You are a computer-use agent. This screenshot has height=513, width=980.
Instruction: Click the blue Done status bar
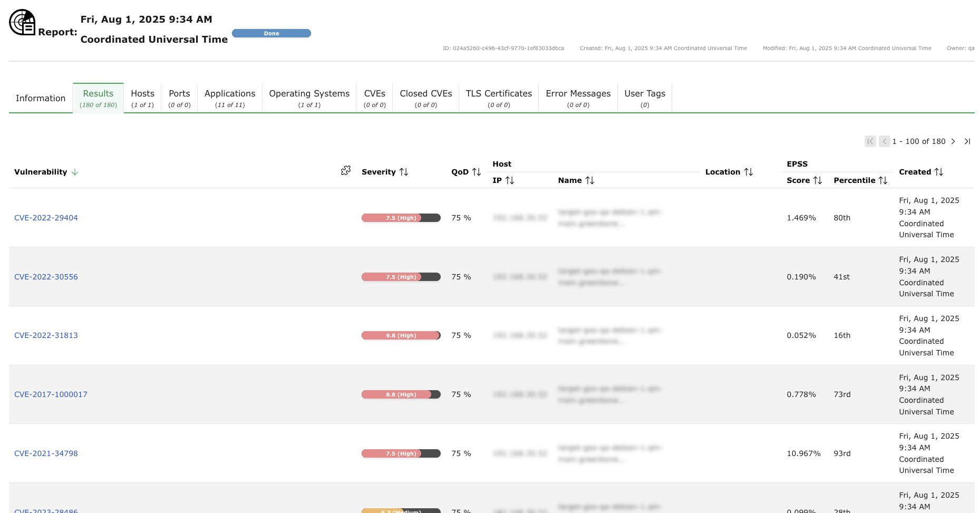coord(271,33)
